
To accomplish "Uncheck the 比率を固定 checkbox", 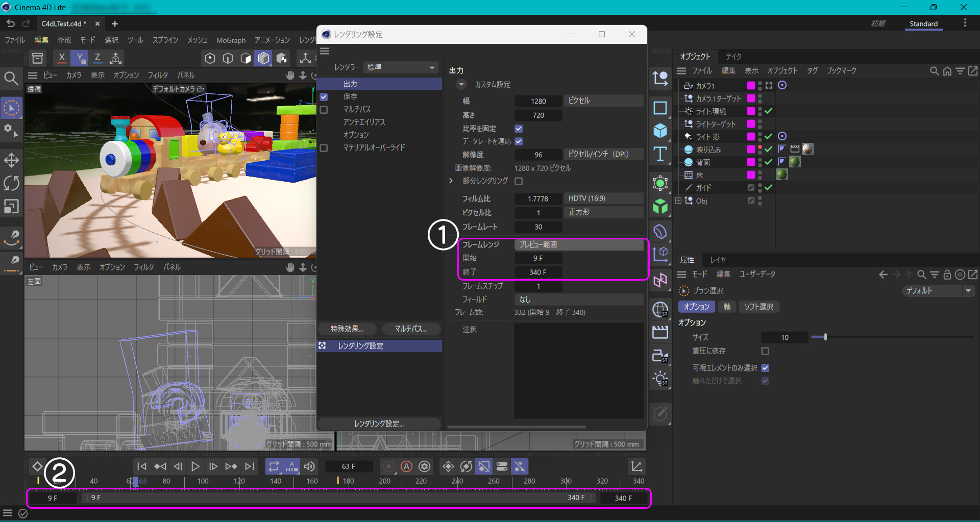I will coord(519,129).
